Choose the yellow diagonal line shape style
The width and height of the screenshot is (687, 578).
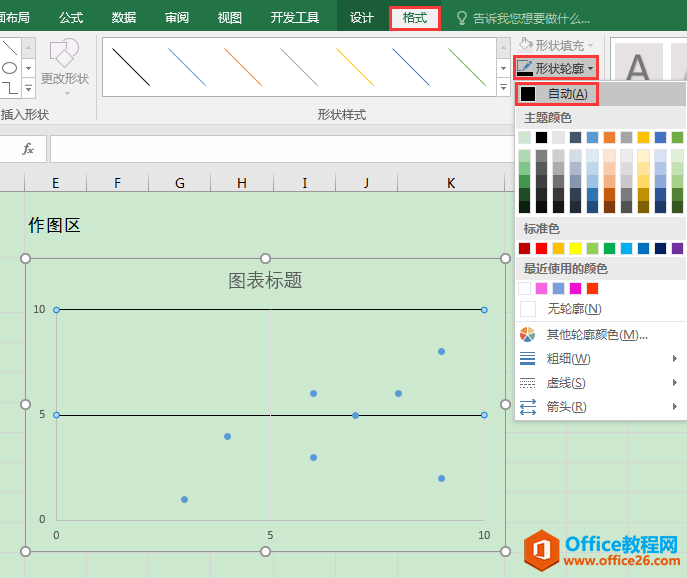pyautogui.click(x=355, y=67)
